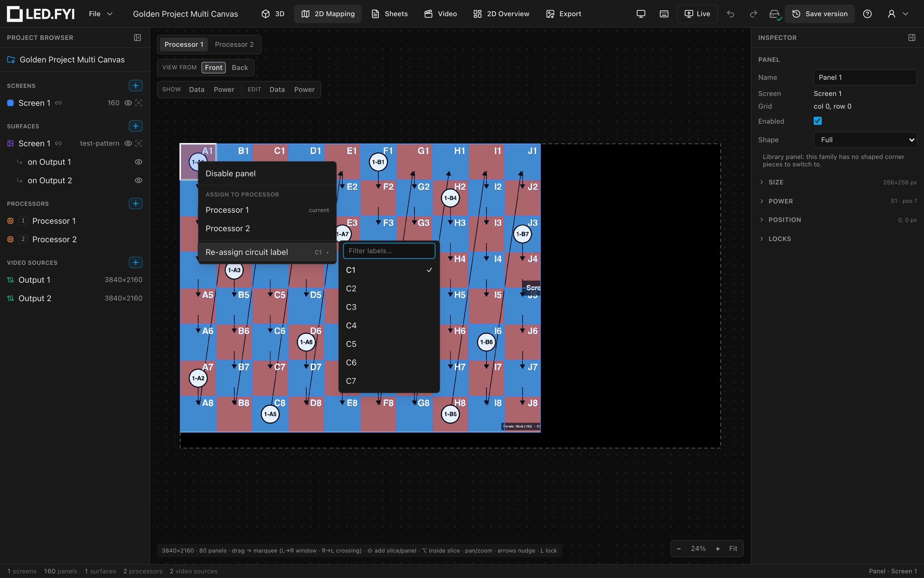Uncheck the Enabled checkbox
Screen dimensions: 924x578
(x=817, y=121)
